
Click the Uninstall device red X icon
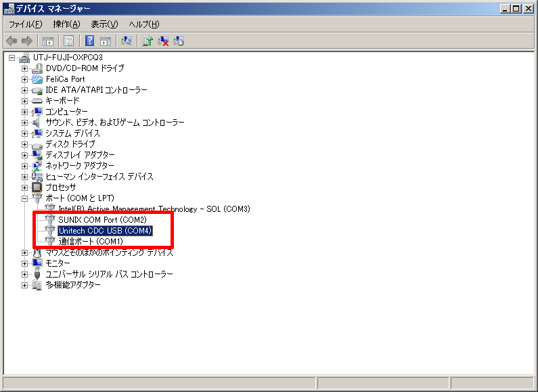(163, 41)
